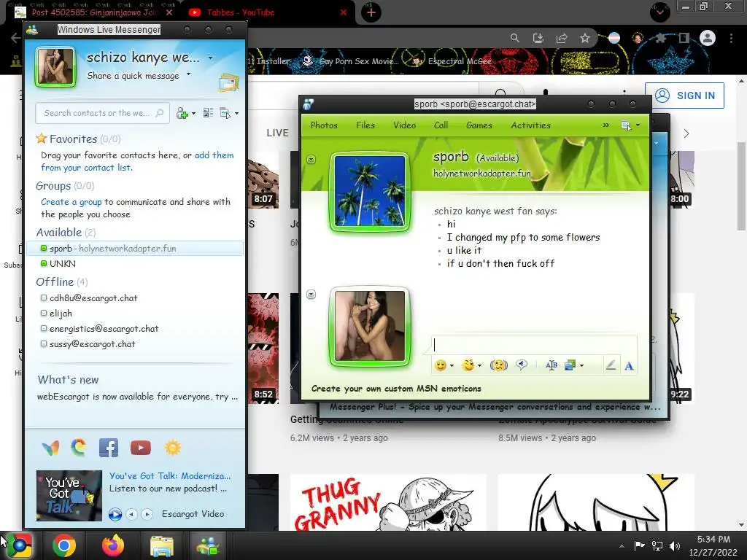Click the volume speaker in system tray
The height and width of the screenshot is (560, 747).
coord(675,546)
